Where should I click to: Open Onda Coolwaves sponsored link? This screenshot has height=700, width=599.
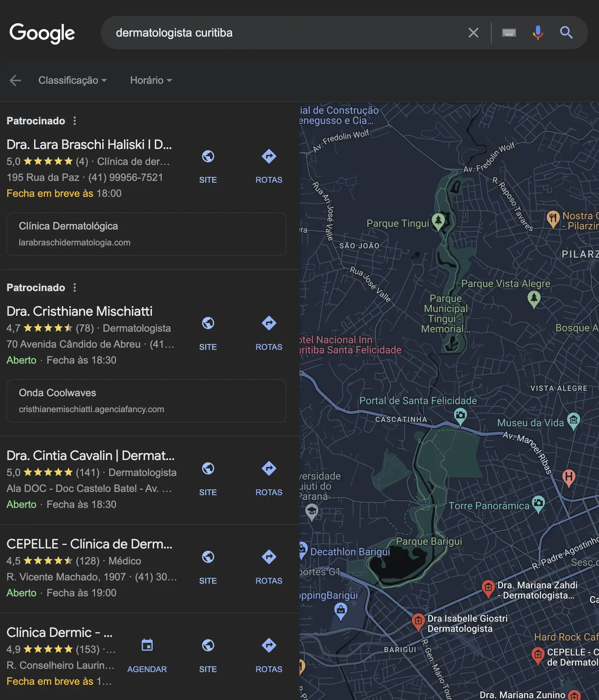click(146, 401)
